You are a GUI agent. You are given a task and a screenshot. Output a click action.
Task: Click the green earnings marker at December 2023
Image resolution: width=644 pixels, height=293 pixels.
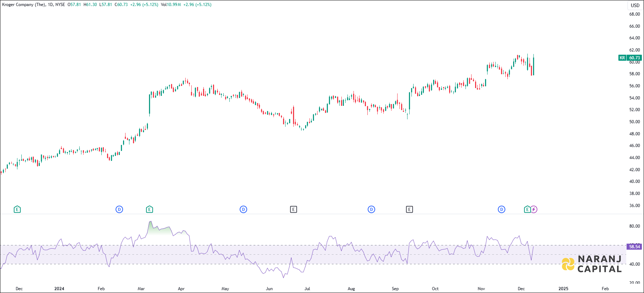pos(17,209)
